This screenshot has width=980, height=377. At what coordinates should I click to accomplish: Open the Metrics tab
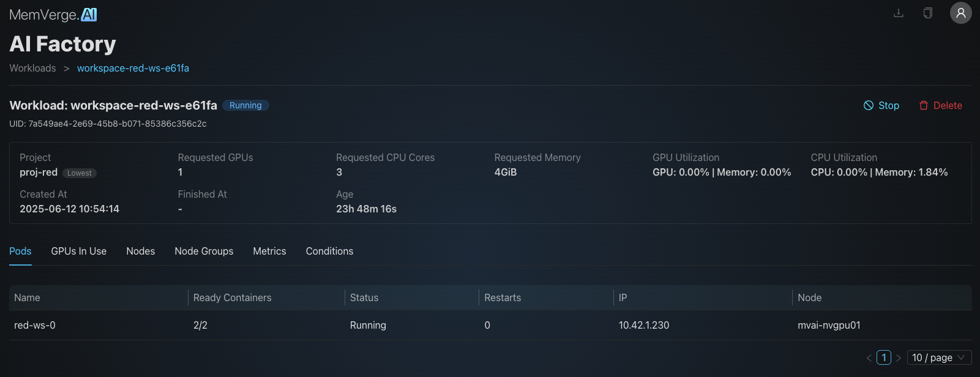click(x=269, y=251)
